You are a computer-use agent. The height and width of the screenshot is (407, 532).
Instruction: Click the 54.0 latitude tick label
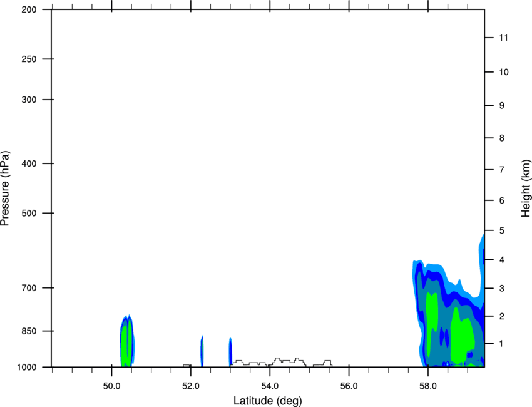270,386
